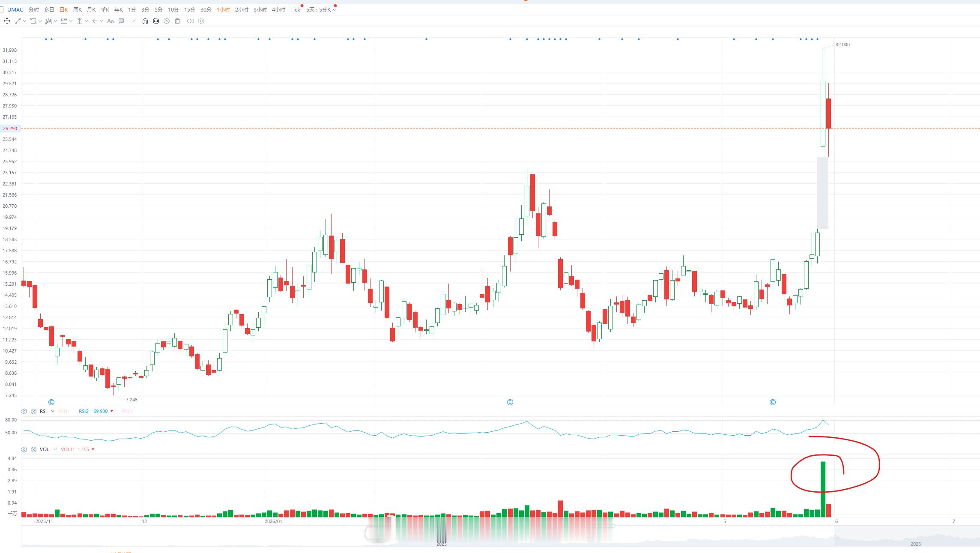Click the faded RSI1 label
Viewport: 980px width, 553px height.
[63, 411]
